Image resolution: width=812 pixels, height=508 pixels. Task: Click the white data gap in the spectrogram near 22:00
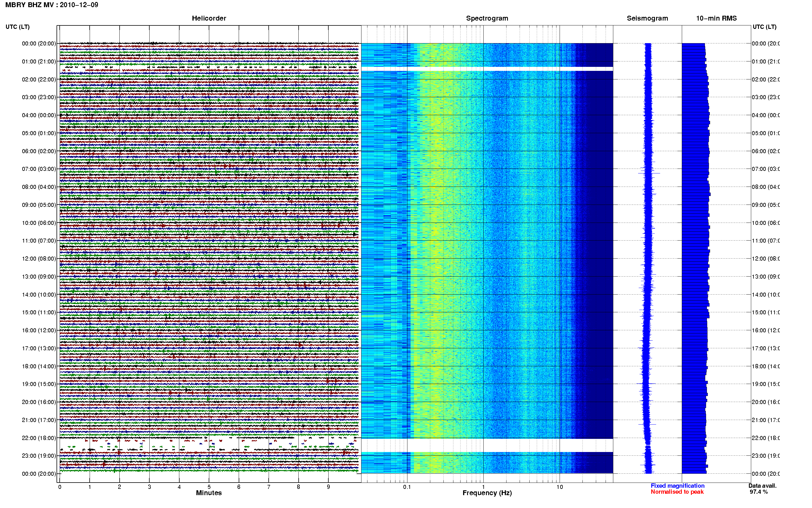pos(487,445)
